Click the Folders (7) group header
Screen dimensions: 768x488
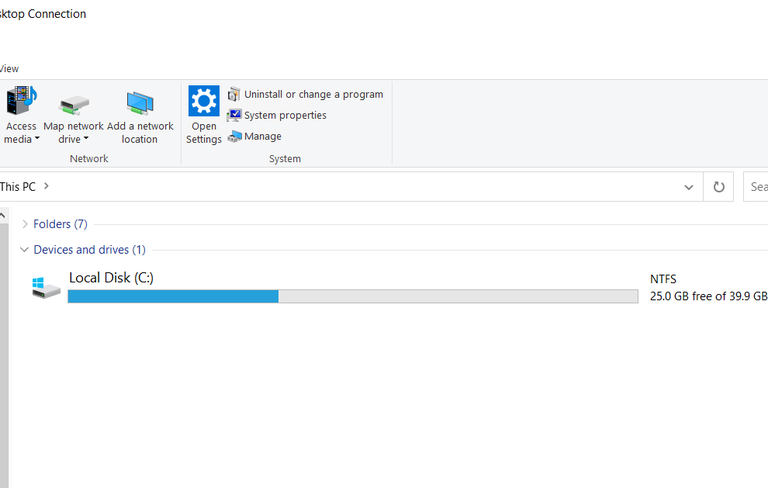tap(60, 224)
